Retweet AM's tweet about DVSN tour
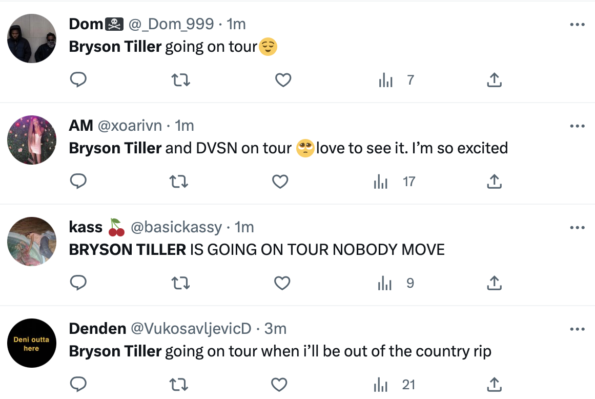Viewport: 595px width, 399px height. pyautogui.click(x=178, y=181)
